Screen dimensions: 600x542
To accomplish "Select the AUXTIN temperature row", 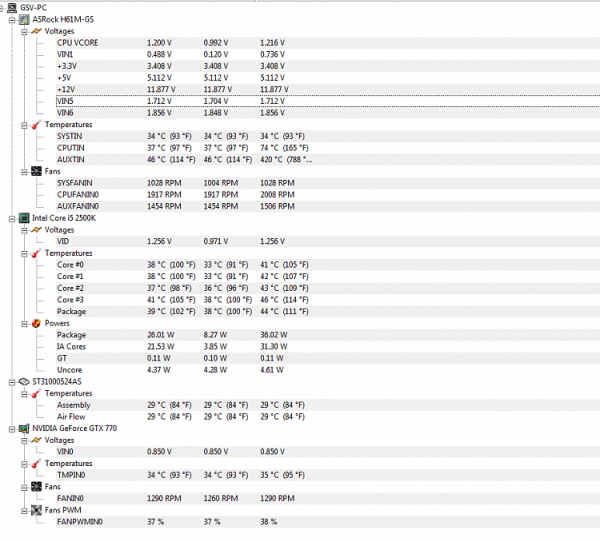I will (328, 159).
